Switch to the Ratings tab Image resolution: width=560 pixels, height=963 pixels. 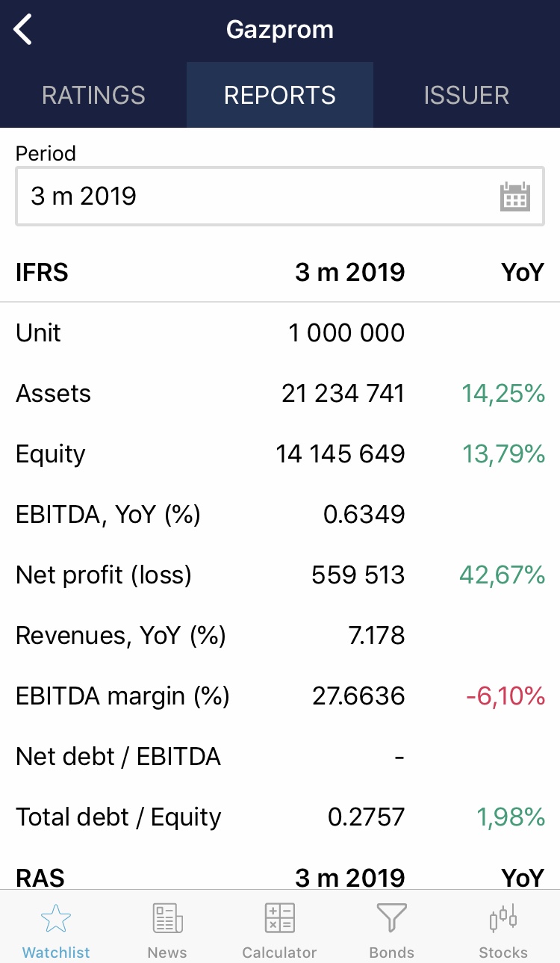click(93, 95)
